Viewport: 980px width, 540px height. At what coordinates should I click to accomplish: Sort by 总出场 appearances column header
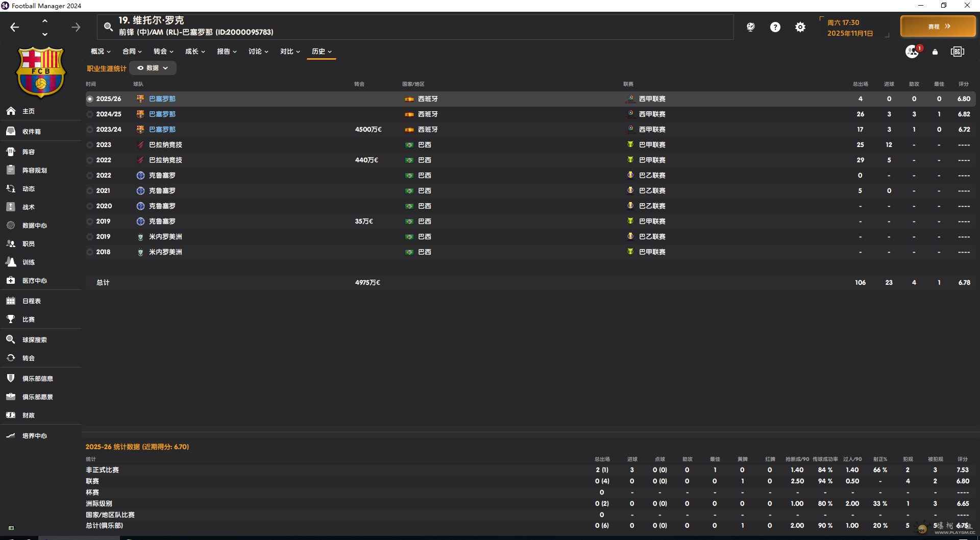[860, 84]
